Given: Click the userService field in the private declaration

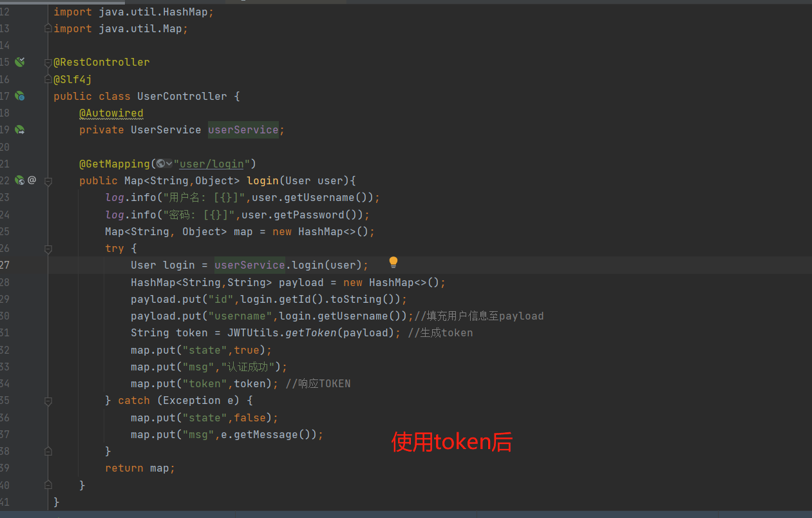Looking at the screenshot, I should 243,129.
